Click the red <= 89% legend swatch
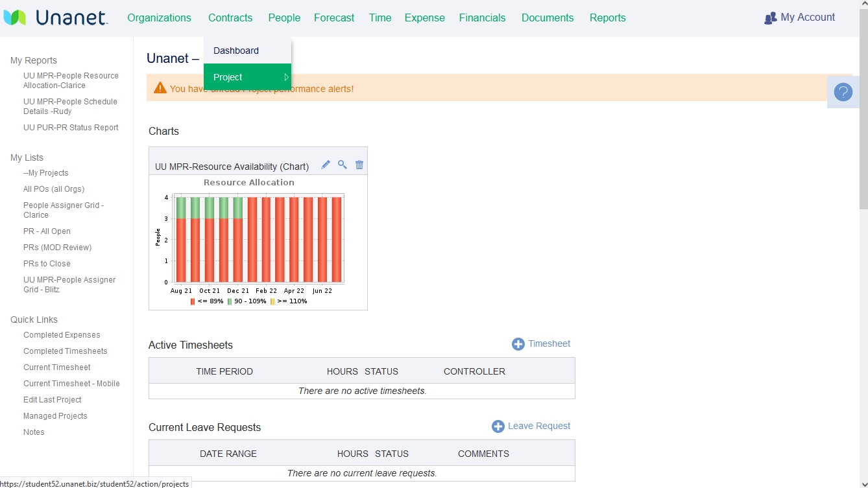 point(192,301)
